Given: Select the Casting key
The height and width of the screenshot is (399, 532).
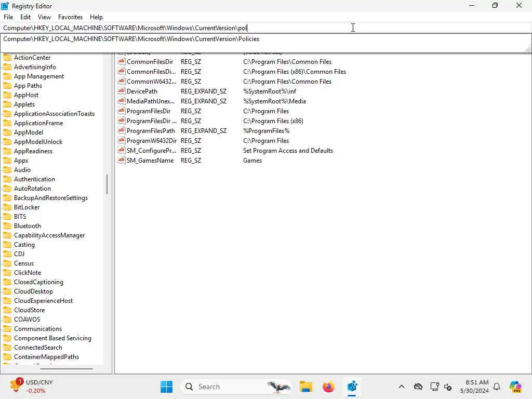Looking at the screenshot, I should tap(24, 245).
